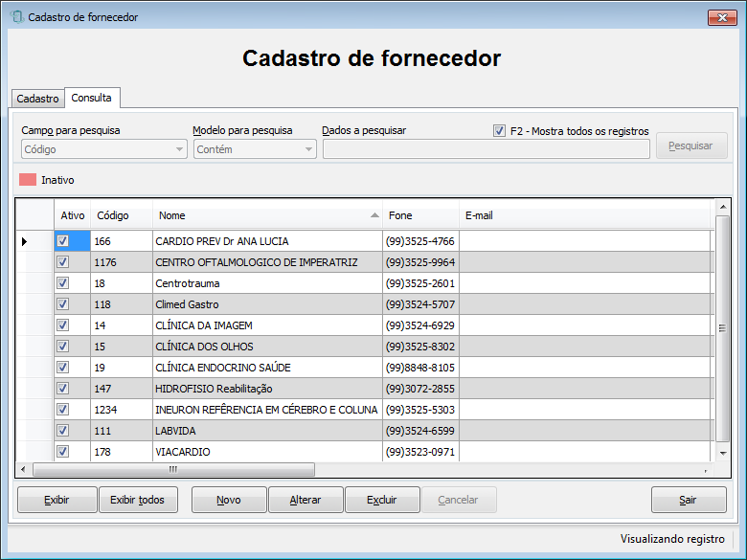The width and height of the screenshot is (747, 560).
Task: Sort by the E-mail column header
Action: (584, 215)
